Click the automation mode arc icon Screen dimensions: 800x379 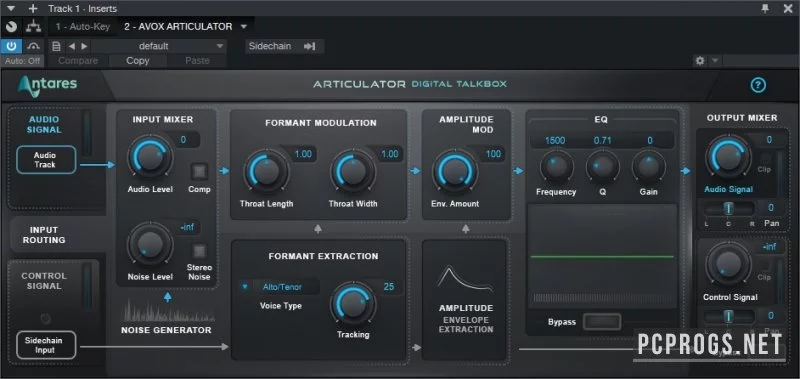pos(33,46)
